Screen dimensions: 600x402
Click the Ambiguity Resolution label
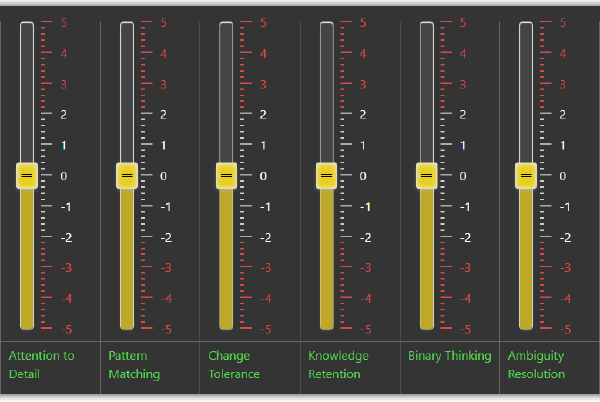[x=536, y=364]
